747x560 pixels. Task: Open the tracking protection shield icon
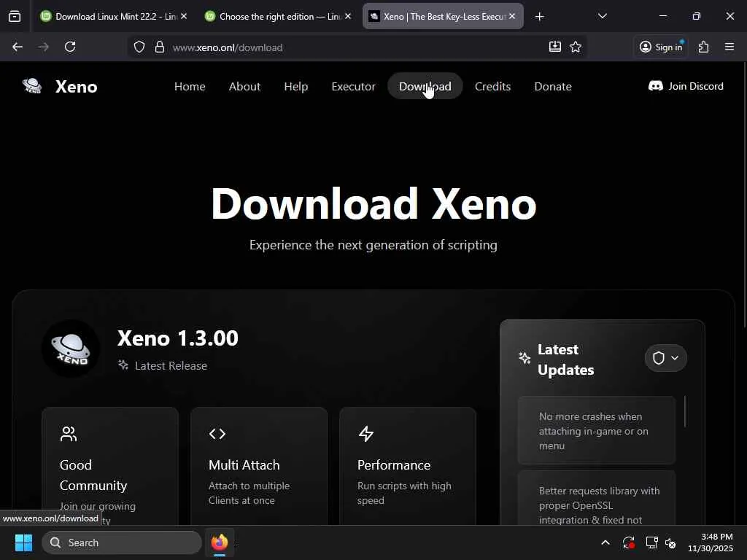click(x=139, y=47)
